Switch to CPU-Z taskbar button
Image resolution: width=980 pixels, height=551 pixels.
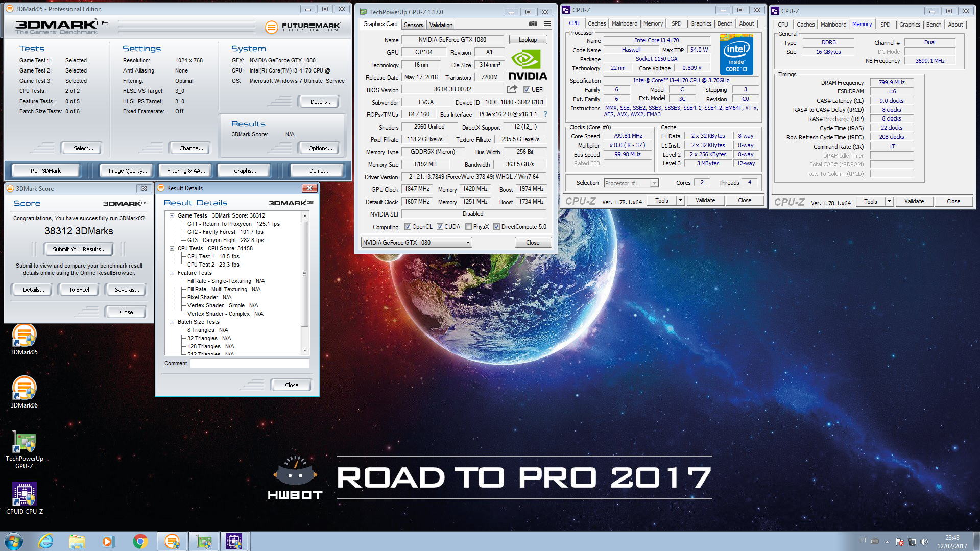[x=234, y=541]
